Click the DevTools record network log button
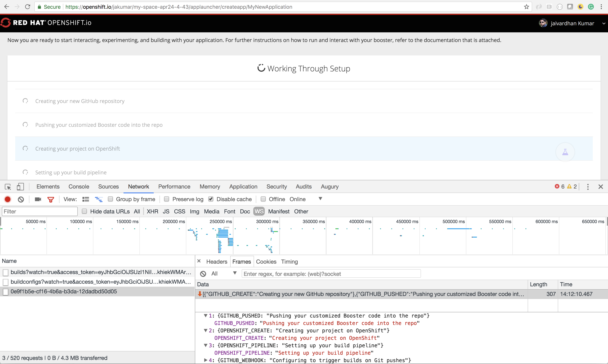The image size is (608, 364). click(8, 199)
